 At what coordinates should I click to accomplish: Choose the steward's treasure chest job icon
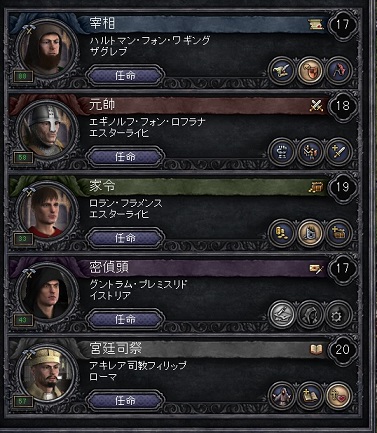[x=338, y=233]
